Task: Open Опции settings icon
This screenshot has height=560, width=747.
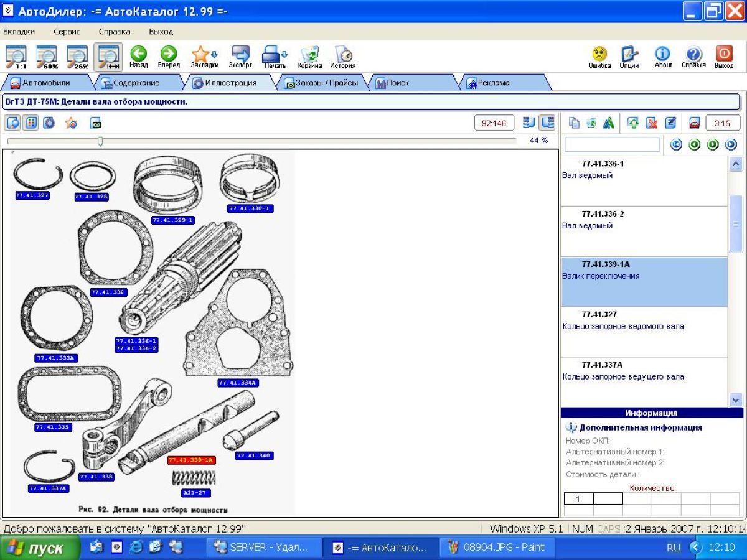Action: (629, 56)
